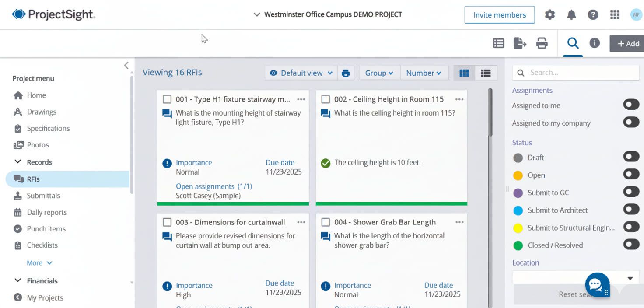Image resolution: width=644 pixels, height=308 pixels.
Task: Enable the Submit to GC filter
Action: click(631, 192)
